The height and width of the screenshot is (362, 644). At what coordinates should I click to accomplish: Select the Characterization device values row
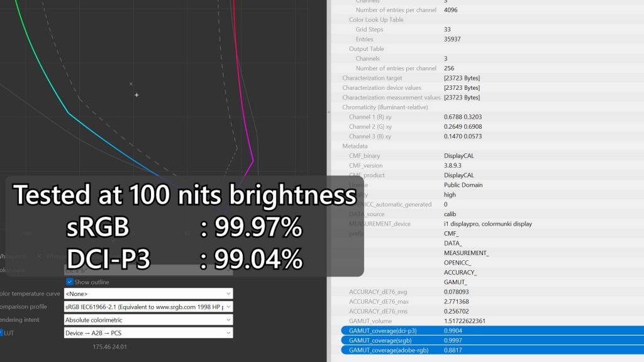point(487,87)
